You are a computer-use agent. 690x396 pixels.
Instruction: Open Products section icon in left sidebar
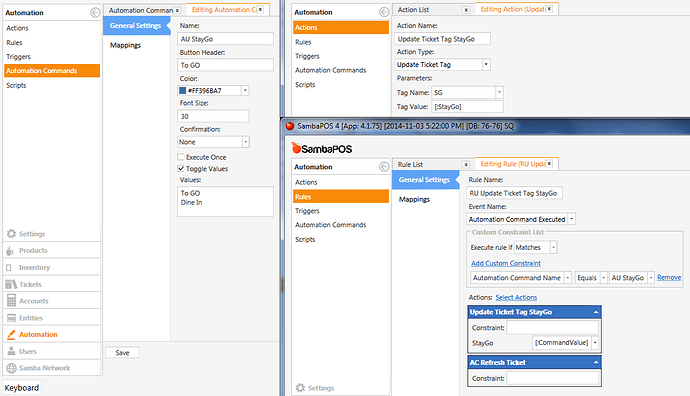(10, 251)
